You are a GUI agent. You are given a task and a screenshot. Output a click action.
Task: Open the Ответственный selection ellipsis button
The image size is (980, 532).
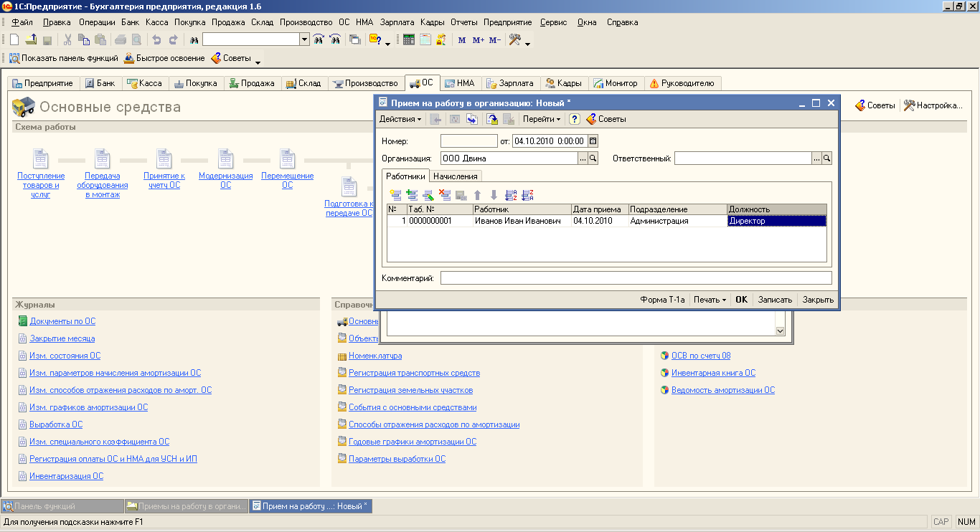817,158
